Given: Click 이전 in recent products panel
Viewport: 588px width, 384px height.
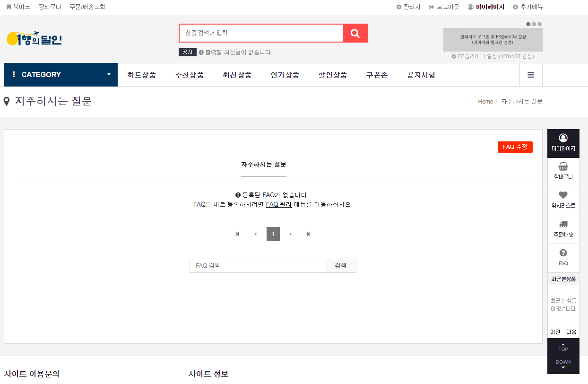Looking at the screenshot, I should click(x=555, y=332).
